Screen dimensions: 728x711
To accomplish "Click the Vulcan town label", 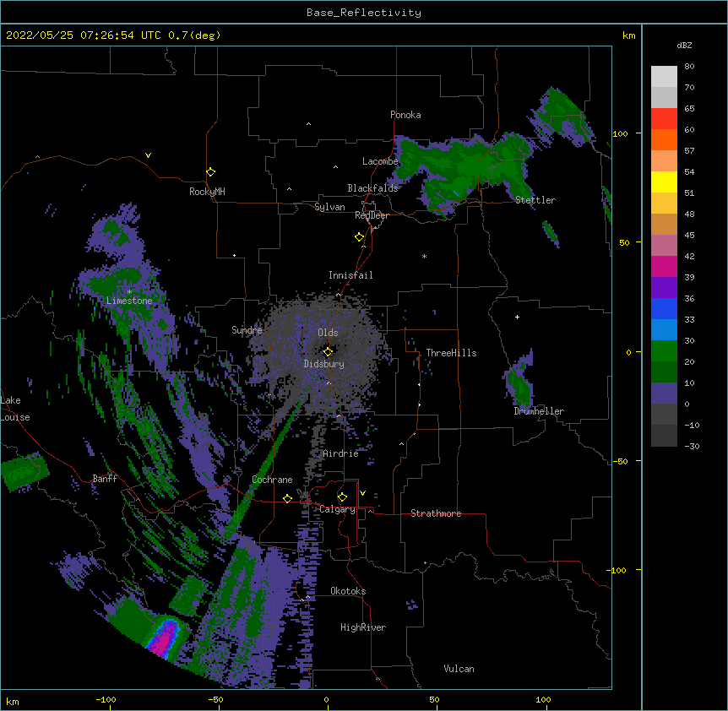I will [459, 669].
